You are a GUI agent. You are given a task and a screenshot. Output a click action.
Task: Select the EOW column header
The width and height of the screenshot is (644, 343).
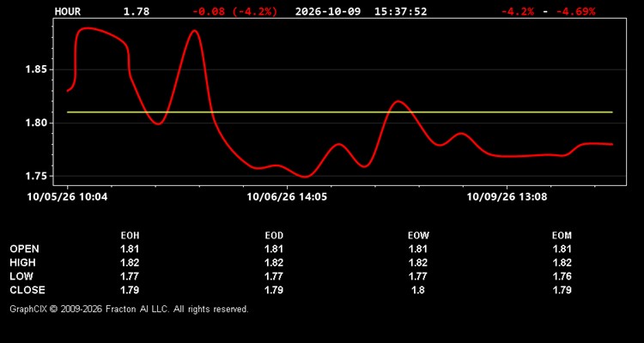tap(418, 236)
